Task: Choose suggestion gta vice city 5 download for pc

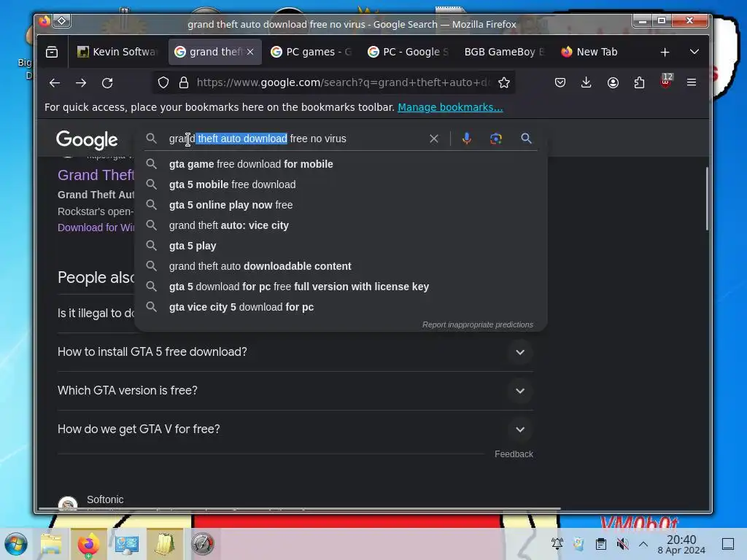Action: click(341, 308)
